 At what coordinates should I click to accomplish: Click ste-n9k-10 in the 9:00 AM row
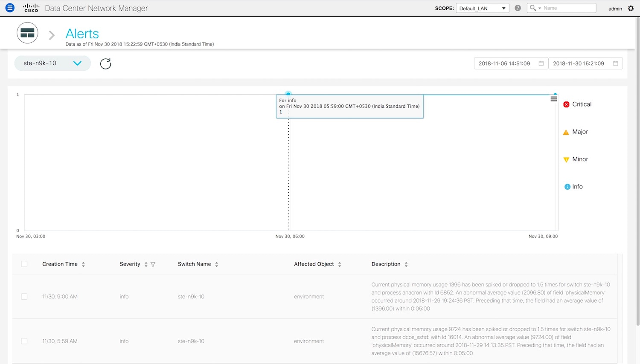tap(191, 297)
